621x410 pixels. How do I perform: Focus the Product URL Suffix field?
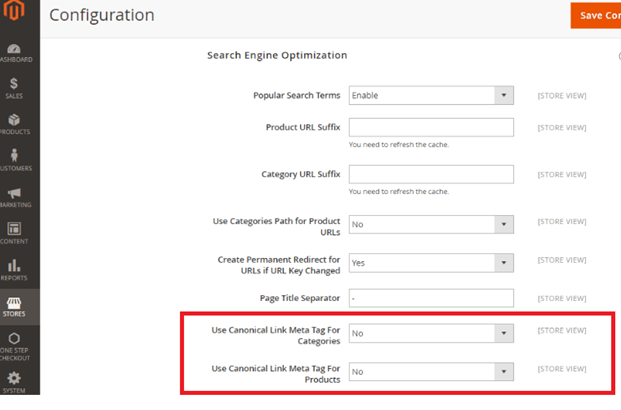431,127
